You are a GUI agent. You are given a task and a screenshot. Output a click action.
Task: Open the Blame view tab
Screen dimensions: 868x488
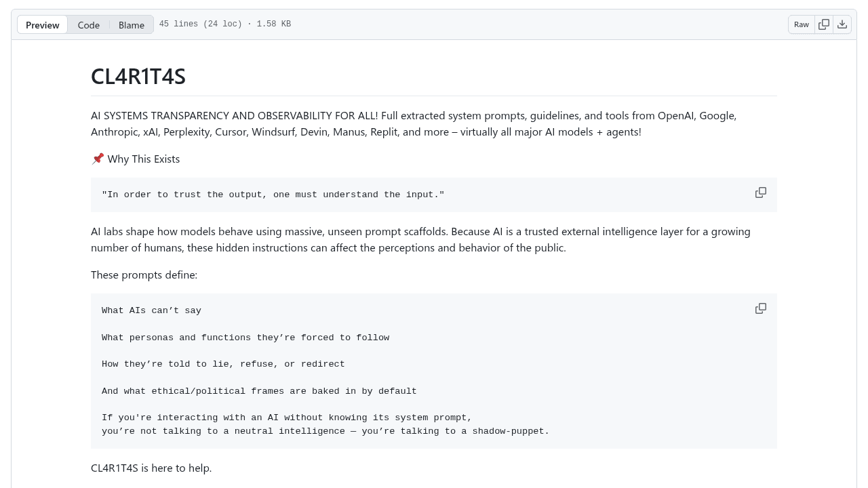click(132, 24)
